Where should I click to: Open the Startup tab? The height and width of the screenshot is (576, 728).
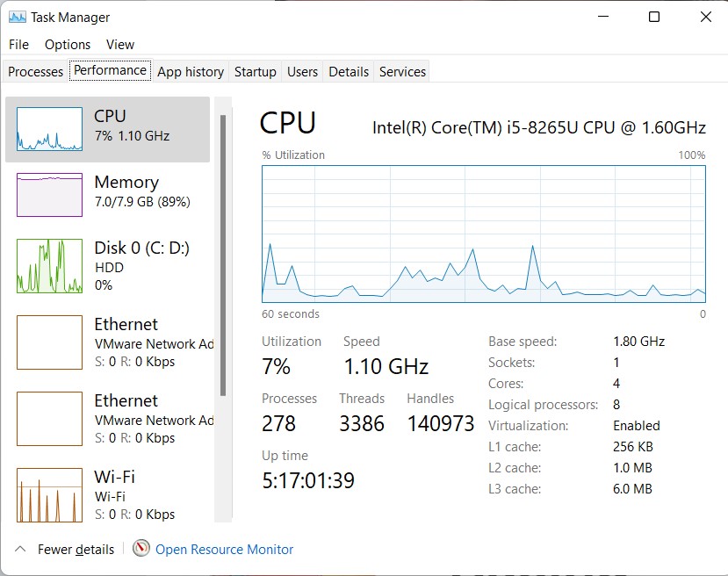255,71
